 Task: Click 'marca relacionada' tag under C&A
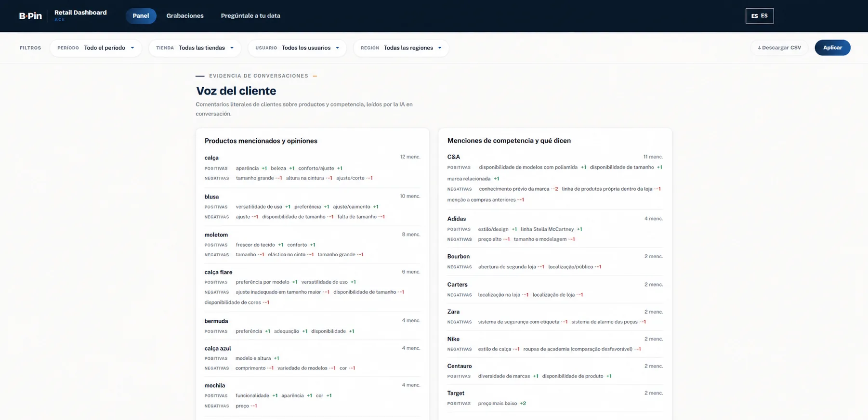tap(469, 179)
